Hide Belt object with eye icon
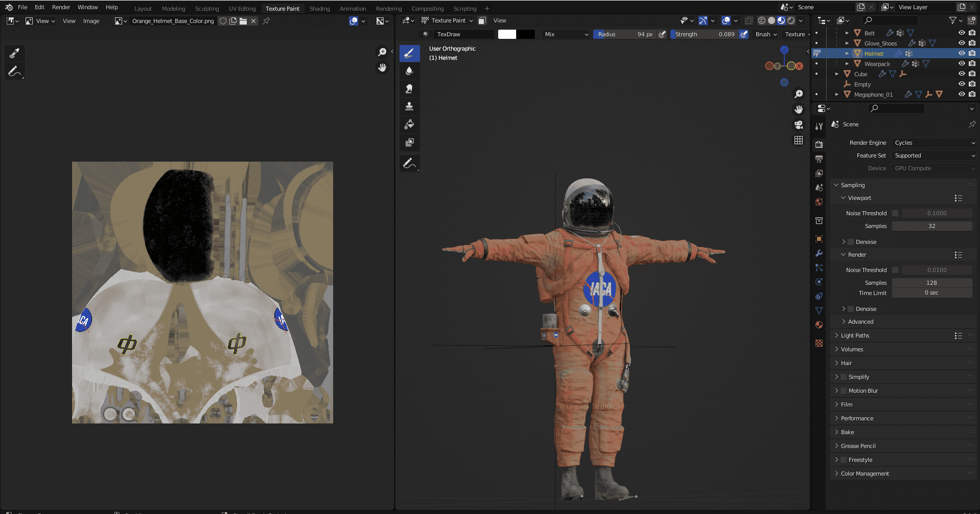This screenshot has height=514, width=980. click(962, 33)
